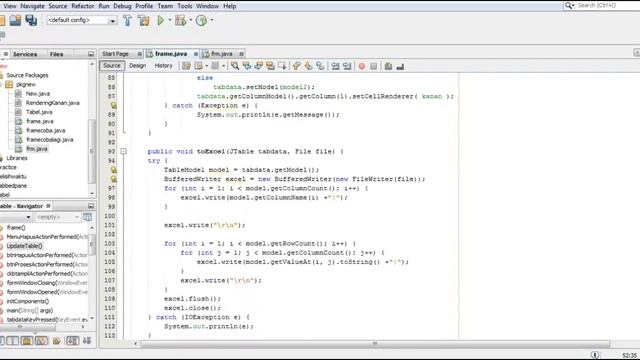The image size is (640, 360).
Task: Click the Comment icon in editor toolbar
Action: click(x=388, y=66)
